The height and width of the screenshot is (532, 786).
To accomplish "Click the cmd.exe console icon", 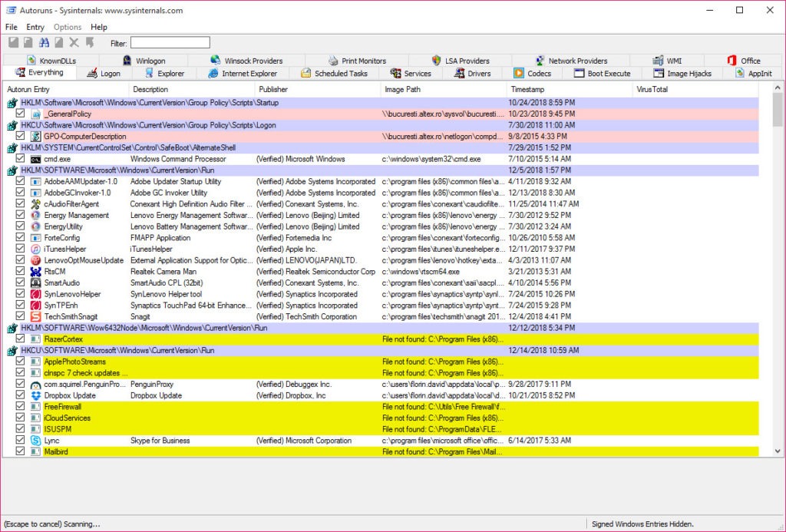I will click(x=35, y=159).
